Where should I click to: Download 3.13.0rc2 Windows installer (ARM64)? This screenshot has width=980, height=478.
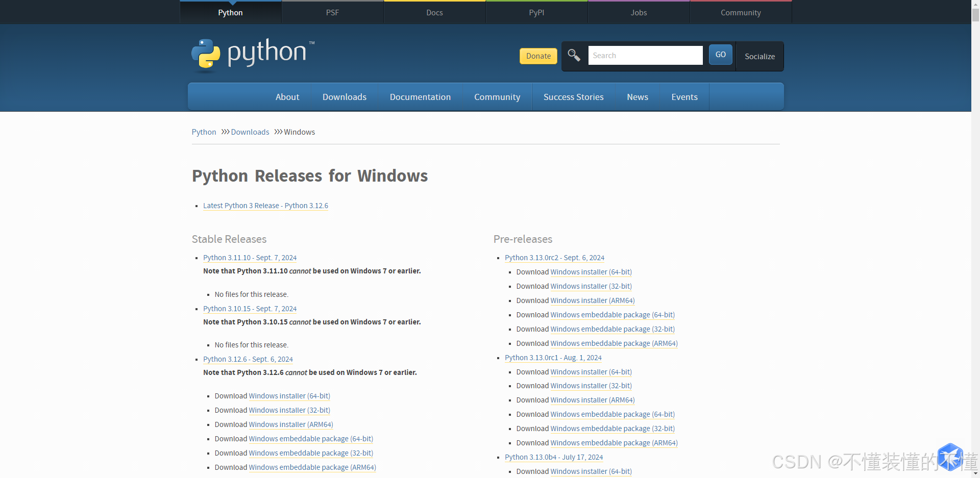pyautogui.click(x=593, y=300)
